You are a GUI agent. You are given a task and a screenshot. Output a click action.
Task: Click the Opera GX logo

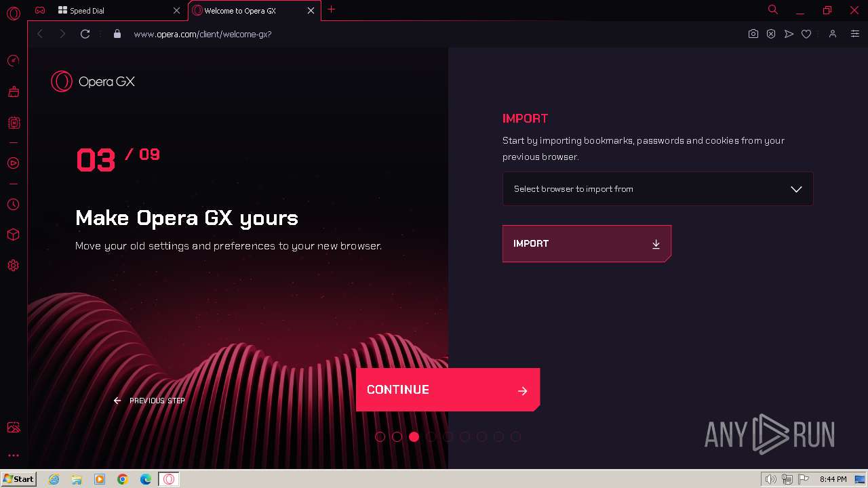point(93,81)
